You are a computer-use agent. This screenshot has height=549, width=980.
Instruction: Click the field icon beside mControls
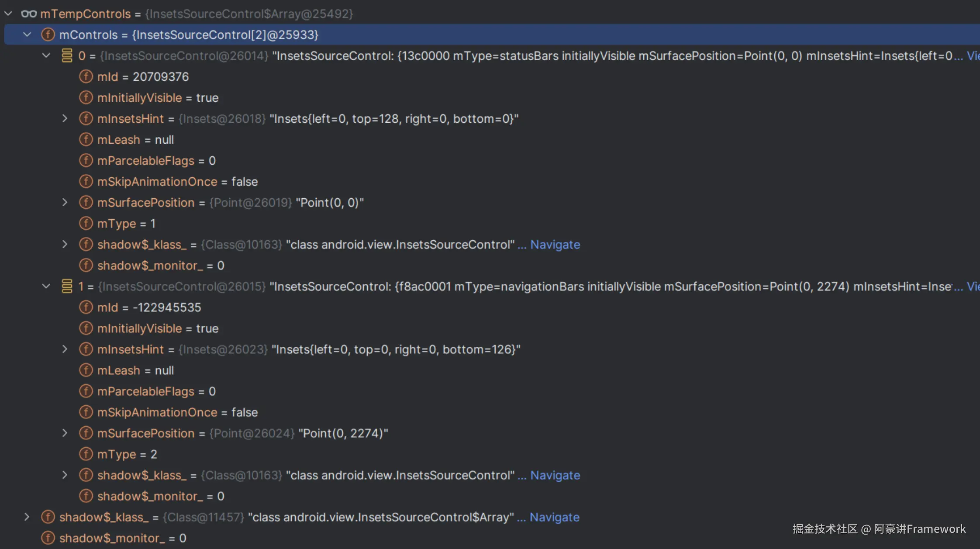coord(48,35)
